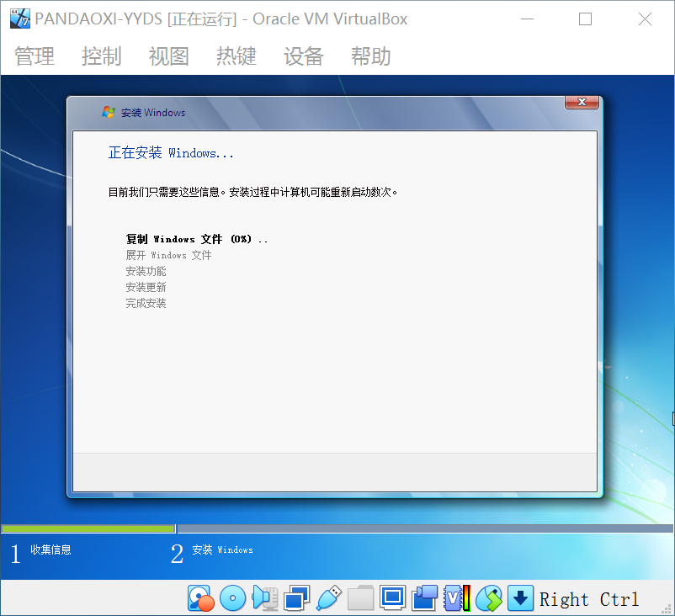This screenshot has height=616, width=675.
Task: Maximize the VirtualBox window
Action: pyautogui.click(x=585, y=19)
